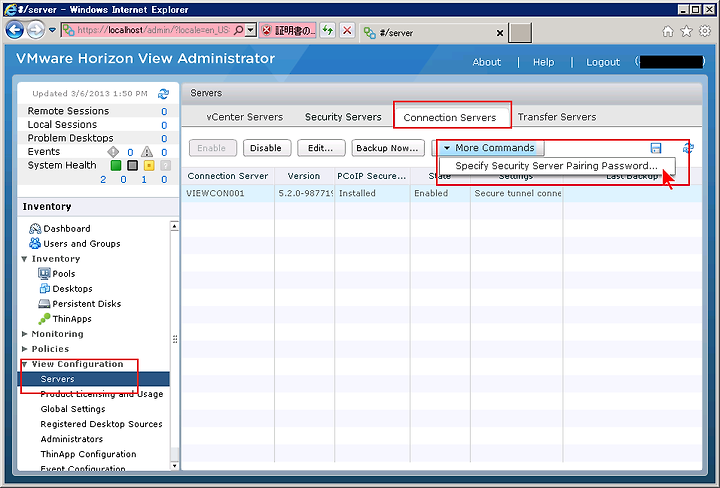
Task: Select Servers under View Configuration
Action: click(x=94, y=379)
